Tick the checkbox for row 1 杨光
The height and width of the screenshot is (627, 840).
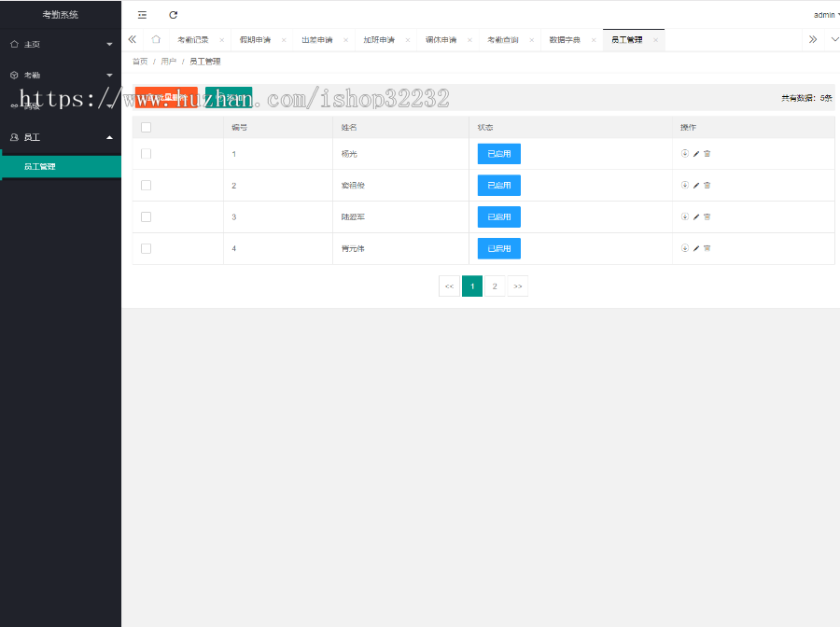[146, 154]
